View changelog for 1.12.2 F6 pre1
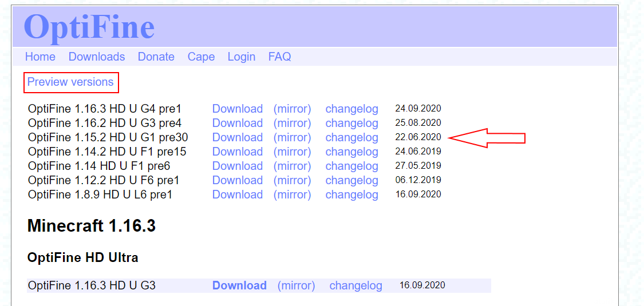 [351, 180]
